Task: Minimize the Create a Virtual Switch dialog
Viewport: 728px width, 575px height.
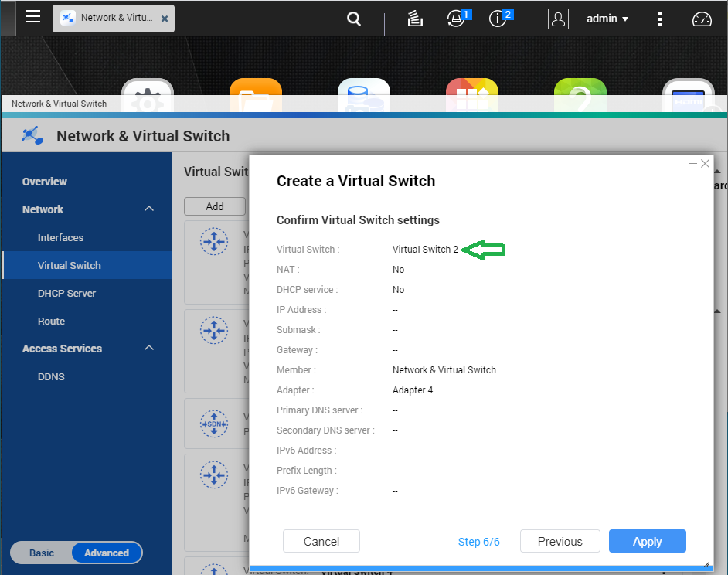Action: tap(693, 164)
